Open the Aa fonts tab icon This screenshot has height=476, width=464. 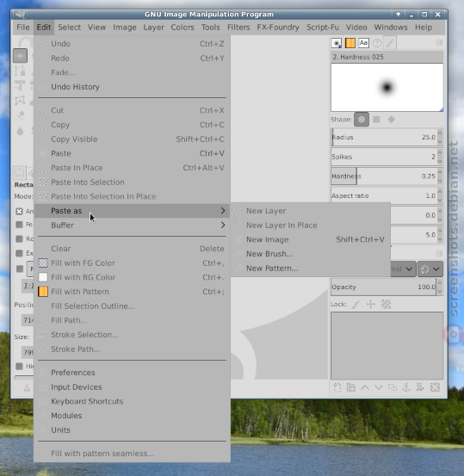363,43
